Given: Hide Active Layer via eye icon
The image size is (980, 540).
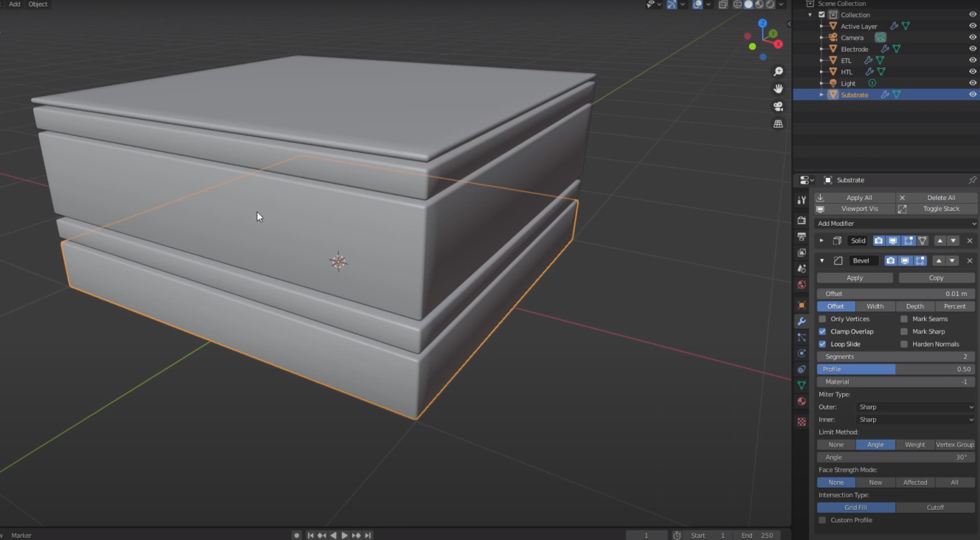Looking at the screenshot, I should (973, 26).
